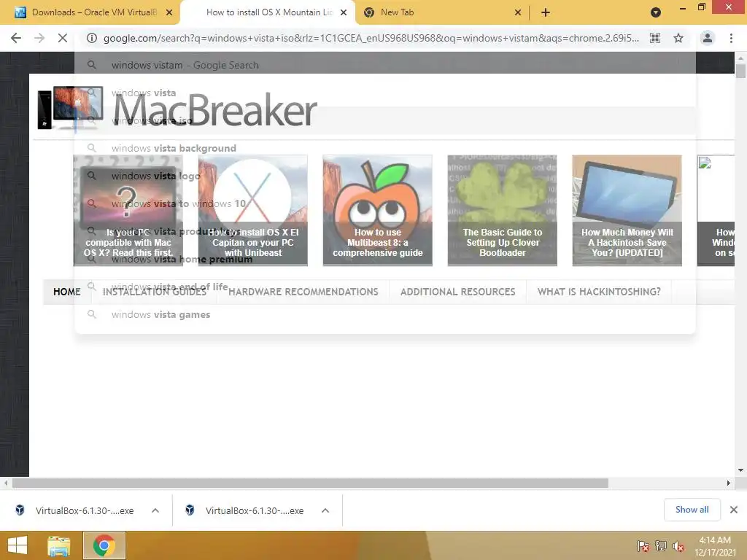The width and height of the screenshot is (747, 560).
Task: Open 'How Much Money Will A Hackintosh Save You' thumbnail
Action: pyautogui.click(x=627, y=210)
